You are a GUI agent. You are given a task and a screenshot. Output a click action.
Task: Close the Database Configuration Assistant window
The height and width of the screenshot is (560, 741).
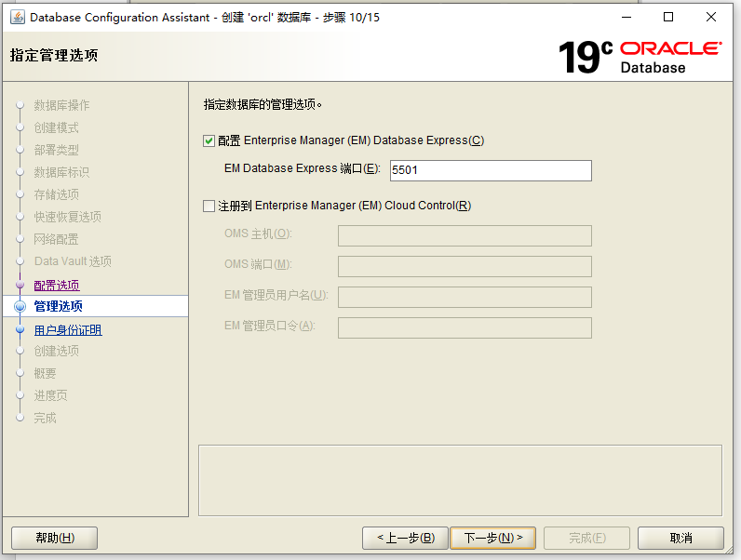tap(711, 18)
